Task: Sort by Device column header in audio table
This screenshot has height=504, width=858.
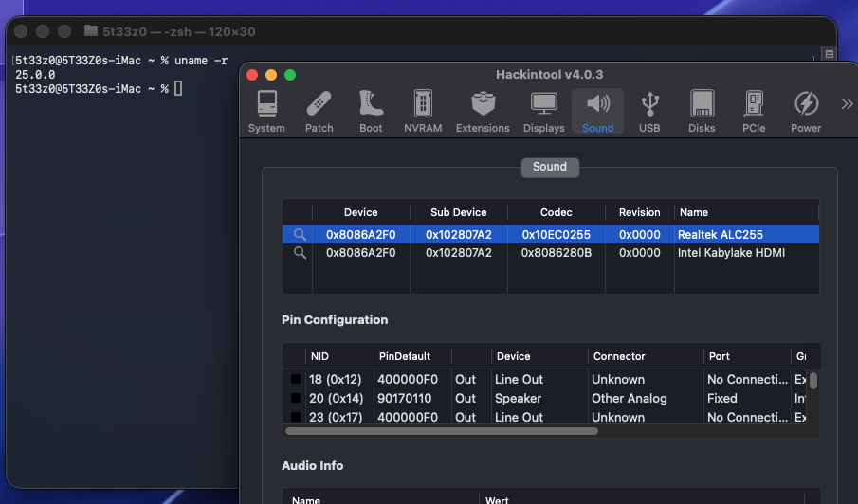Action: point(360,212)
